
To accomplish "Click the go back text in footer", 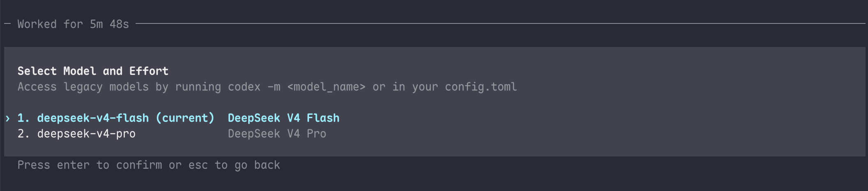I will (257, 165).
